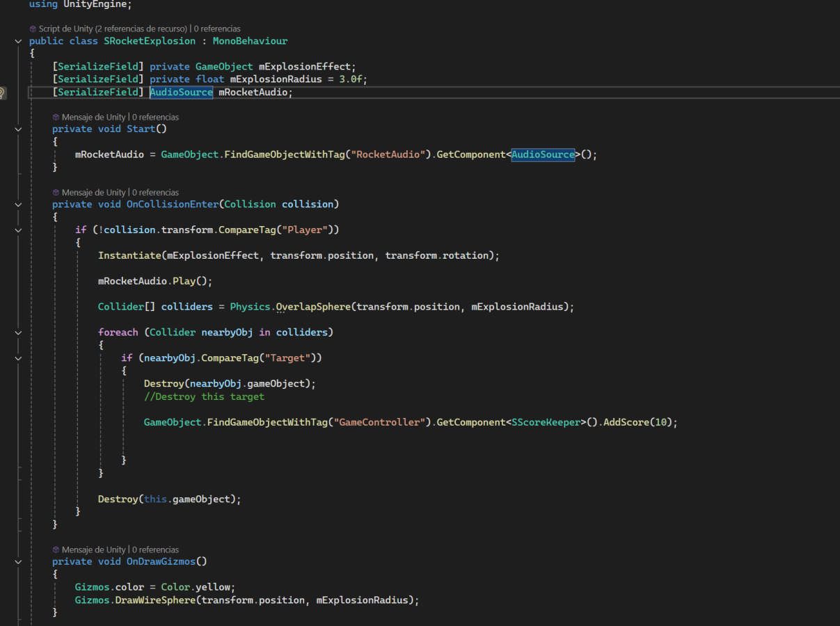
Task: Select the MonoBehaviour base class name
Action: coord(250,41)
